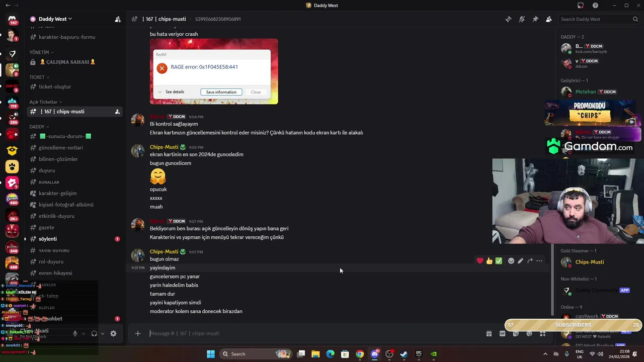Click the edit message pencil icon
Viewport: 644px width, 362px height.
[x=521, y=261]
